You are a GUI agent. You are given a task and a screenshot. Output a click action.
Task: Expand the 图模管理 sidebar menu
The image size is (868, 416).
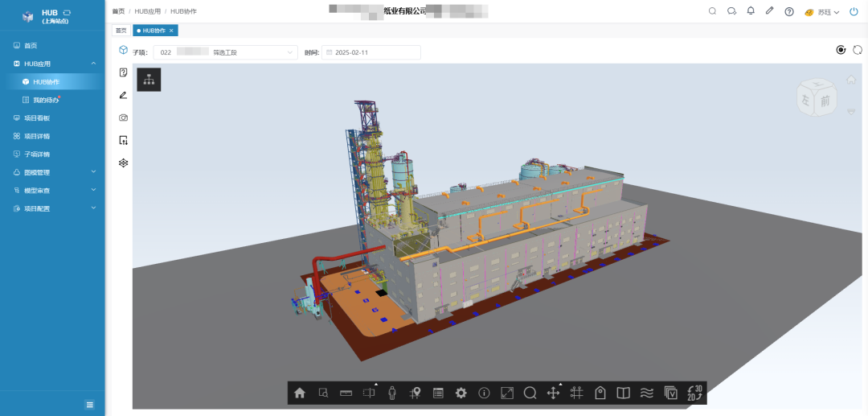pos(52,172)
